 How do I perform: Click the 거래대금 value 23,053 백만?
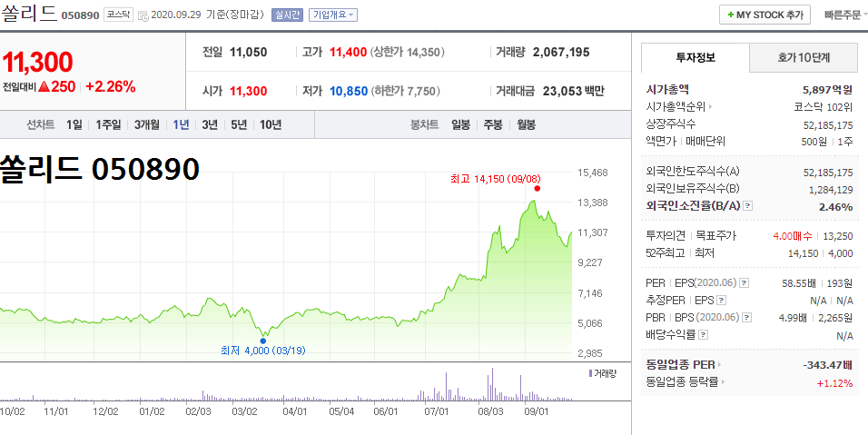pyautogui.click(x=574, y=92)
